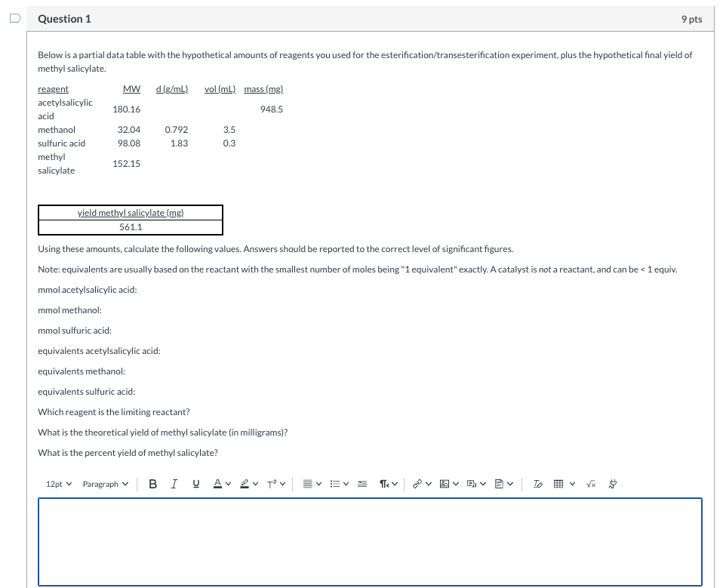Insert media with the record/upload media icon
723x588 pixels.
click(472, 484)
